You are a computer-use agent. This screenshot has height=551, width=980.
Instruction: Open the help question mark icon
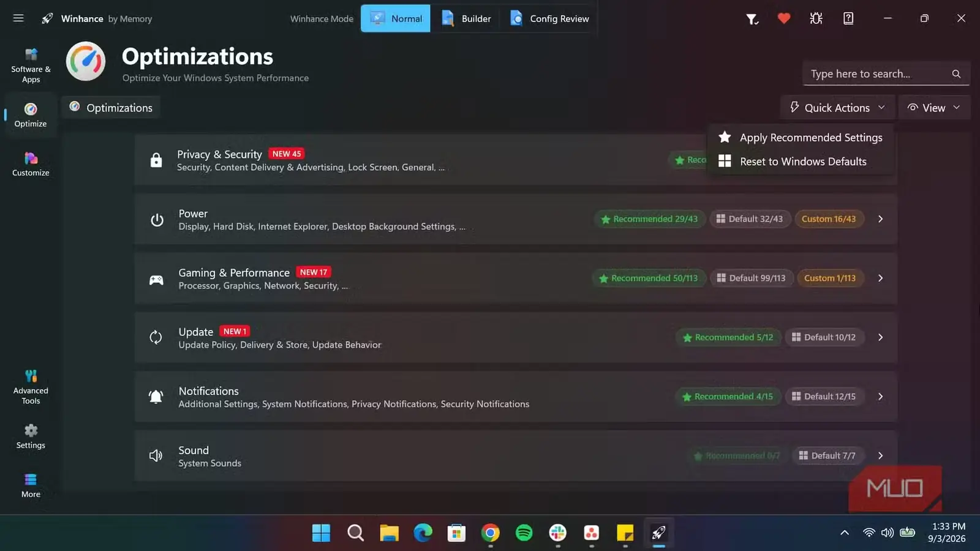point(848,18)
